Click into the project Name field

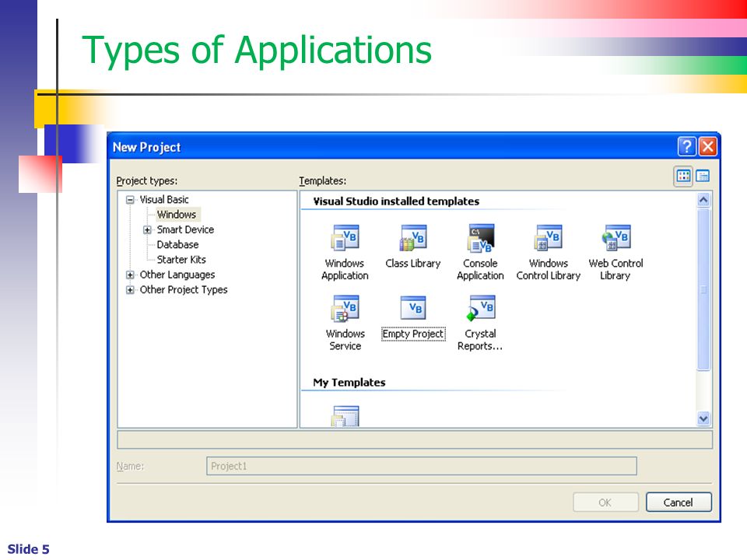pyautogui.click(x=422, y=466)
